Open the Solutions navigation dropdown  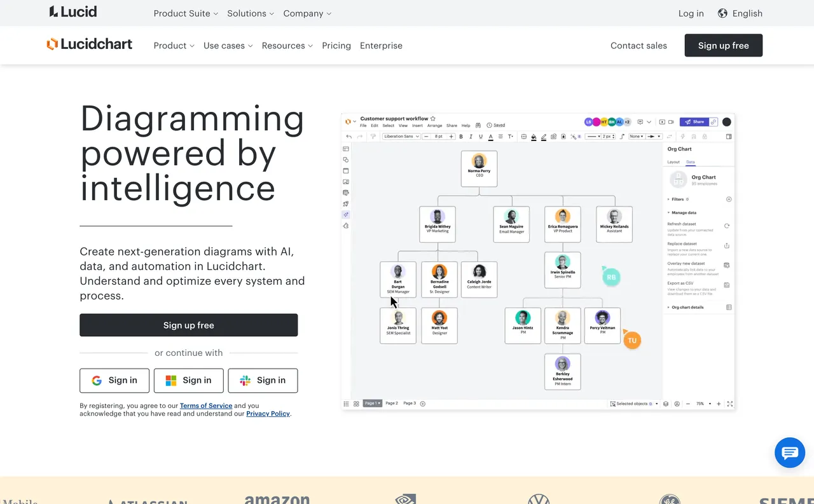(246, 13)
